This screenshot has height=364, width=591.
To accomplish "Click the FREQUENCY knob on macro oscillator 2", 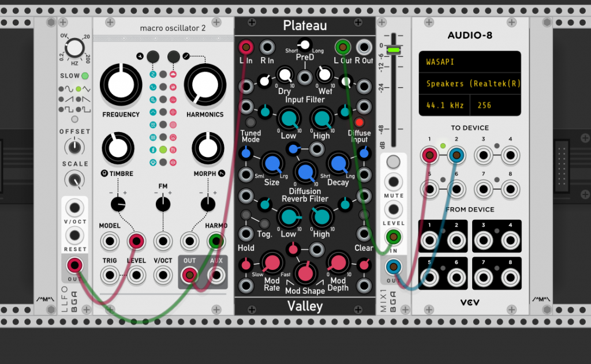I will coord(121,85).
